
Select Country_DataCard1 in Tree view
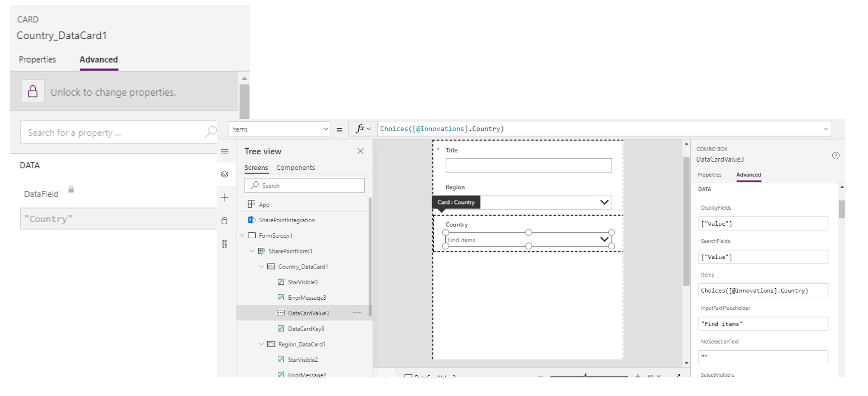tap(303, 267)
